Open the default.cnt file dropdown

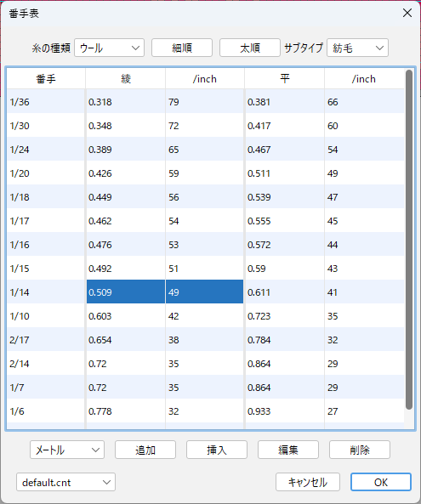click(66, 482)
